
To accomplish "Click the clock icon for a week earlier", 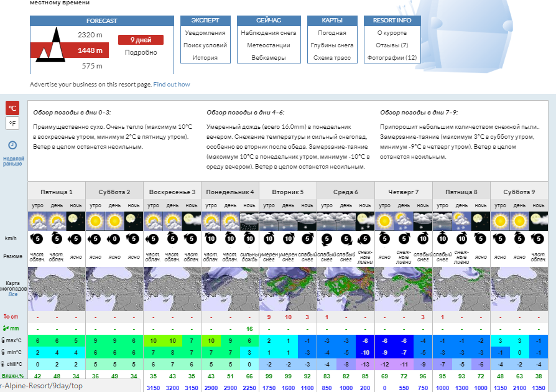I will click(x=12, y=145).
